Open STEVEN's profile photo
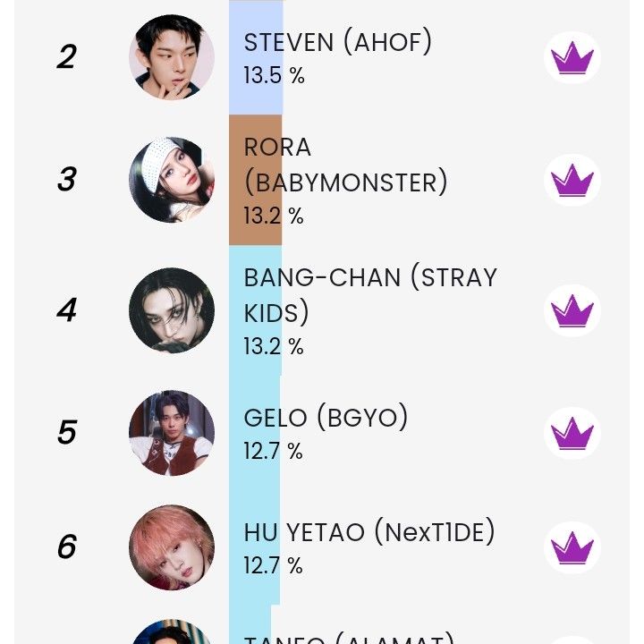Screen dimensions: 644x644 [x=172, y=57]
